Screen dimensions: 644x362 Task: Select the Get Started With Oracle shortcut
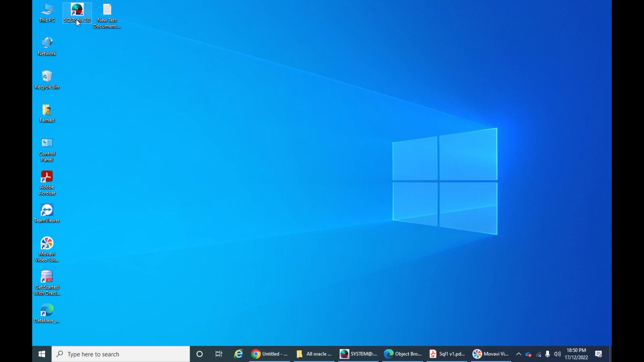(x=47, y=283)
